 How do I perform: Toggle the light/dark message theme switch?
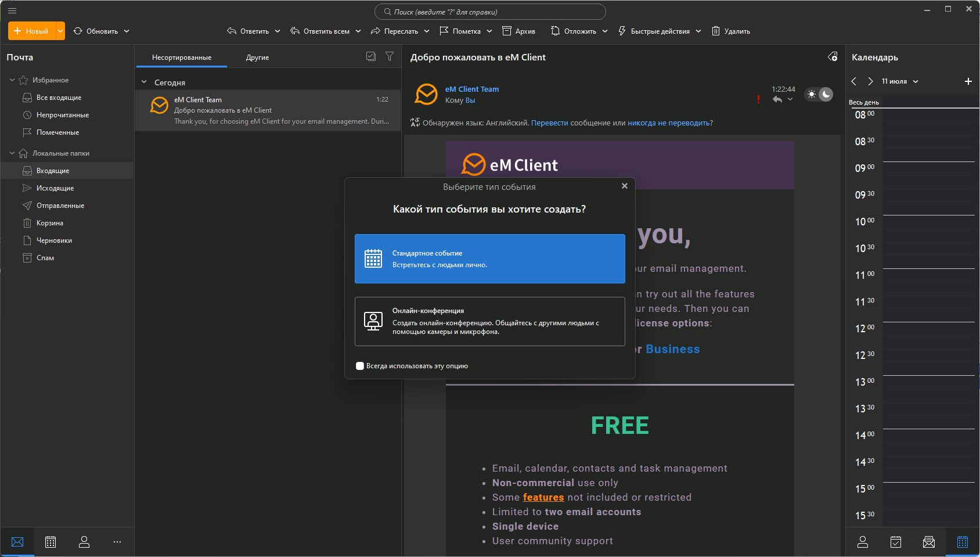pyautogui.click(x=819, y=94)
